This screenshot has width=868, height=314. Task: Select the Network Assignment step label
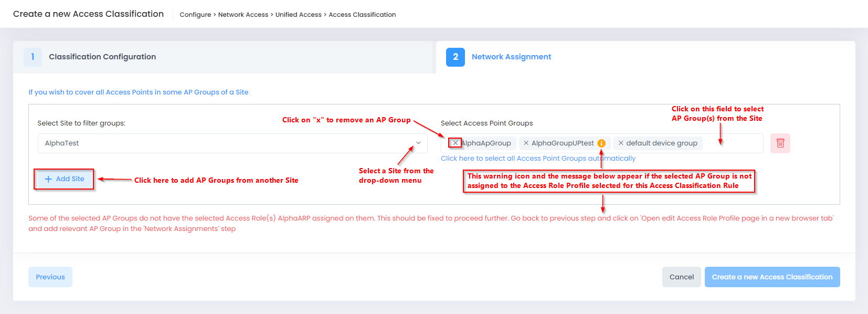pos(511,57)
